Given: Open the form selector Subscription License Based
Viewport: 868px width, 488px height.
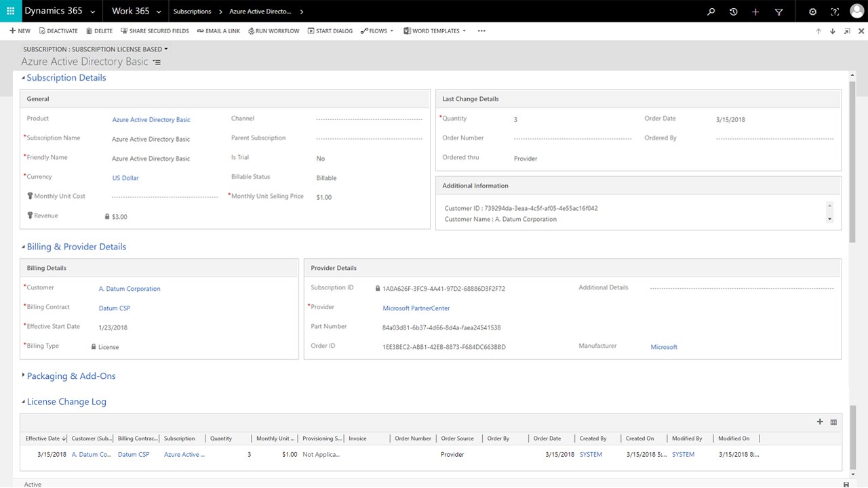Looking at the screenshot, I should point(95,49).
